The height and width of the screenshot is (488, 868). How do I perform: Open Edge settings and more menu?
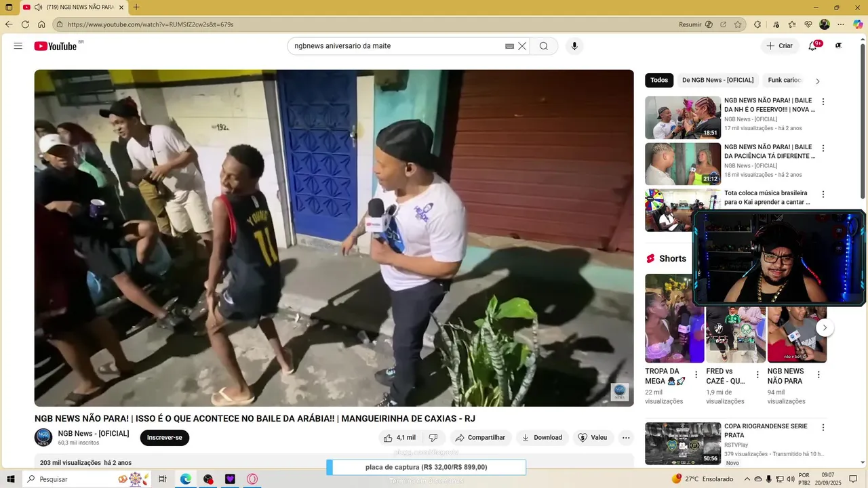[842, 24]
